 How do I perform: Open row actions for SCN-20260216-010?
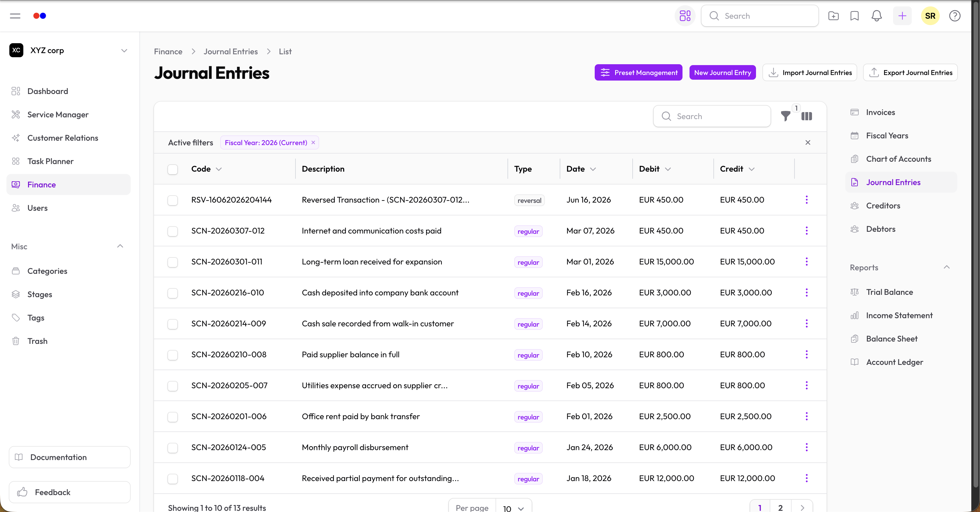pyautogui.click(x=806, y=292)
